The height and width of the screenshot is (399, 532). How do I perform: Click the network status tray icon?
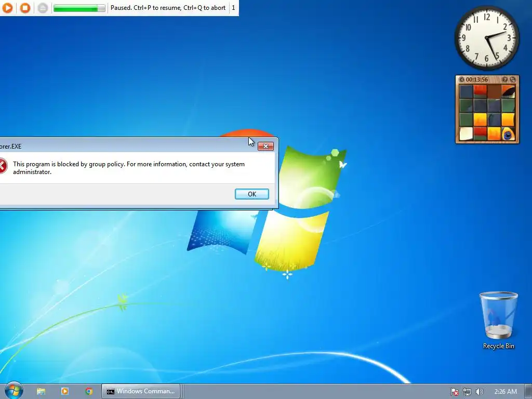[x=467, y=392]
